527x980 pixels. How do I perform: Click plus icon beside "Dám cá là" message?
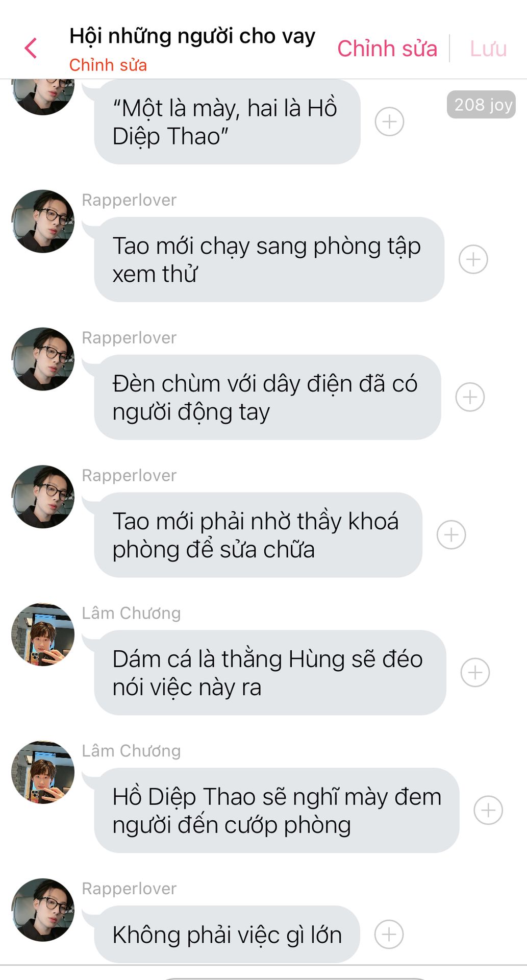tap(475, 673)
